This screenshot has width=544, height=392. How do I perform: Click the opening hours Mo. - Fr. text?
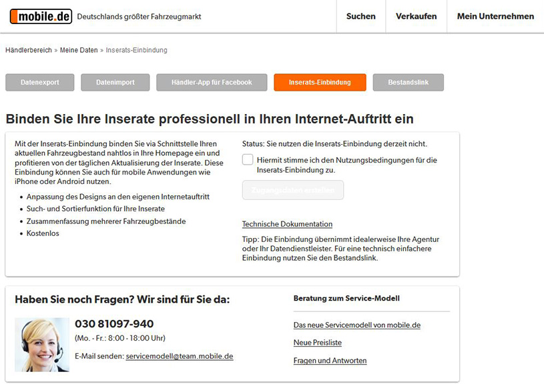pyautogui.click(x=120, y=338)
